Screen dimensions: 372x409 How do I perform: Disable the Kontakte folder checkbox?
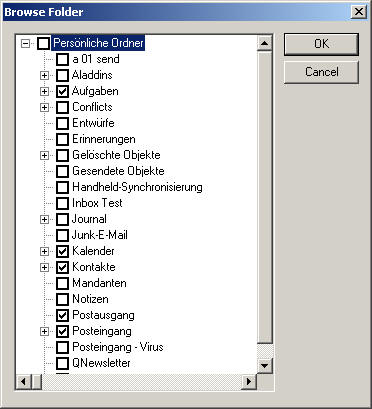[x=62, y=267]
